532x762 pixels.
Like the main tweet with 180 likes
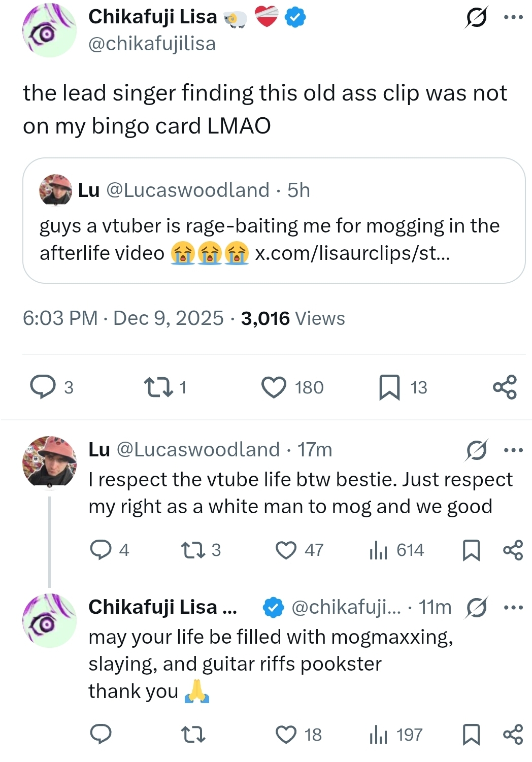274,387
